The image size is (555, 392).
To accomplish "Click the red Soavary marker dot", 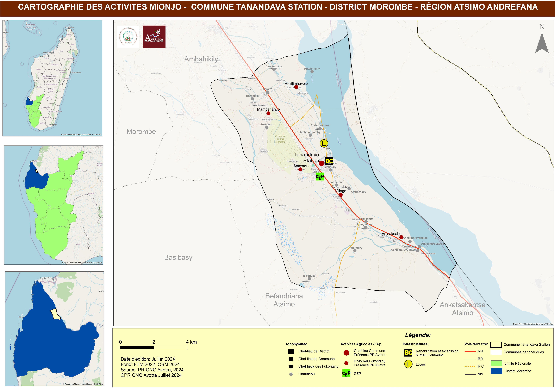I will coord(300,169).
